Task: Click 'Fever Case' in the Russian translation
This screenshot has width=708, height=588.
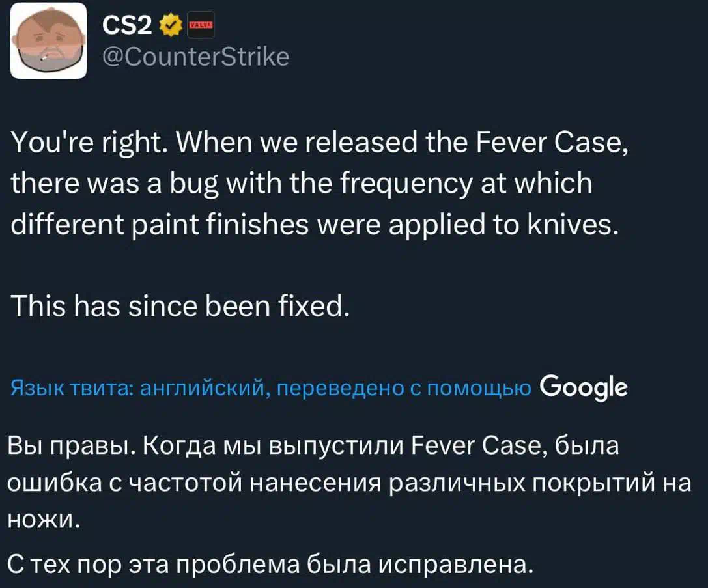Action: [478, 445]
